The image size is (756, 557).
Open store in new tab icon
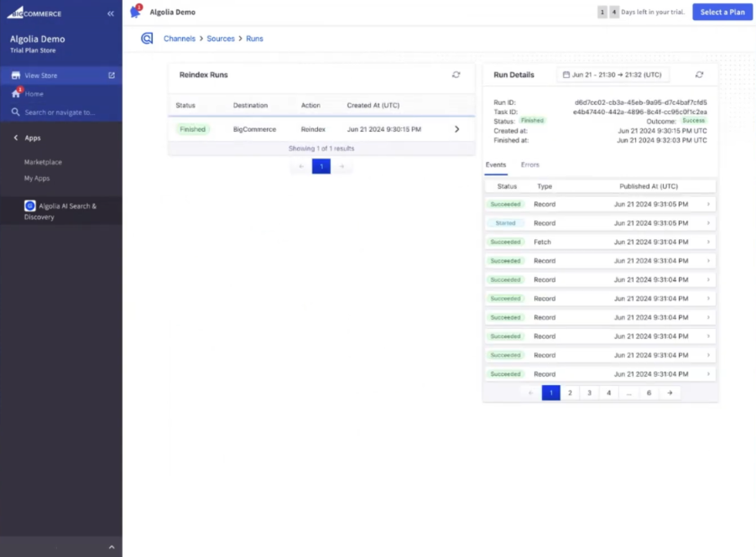click(x=112, y=75)
